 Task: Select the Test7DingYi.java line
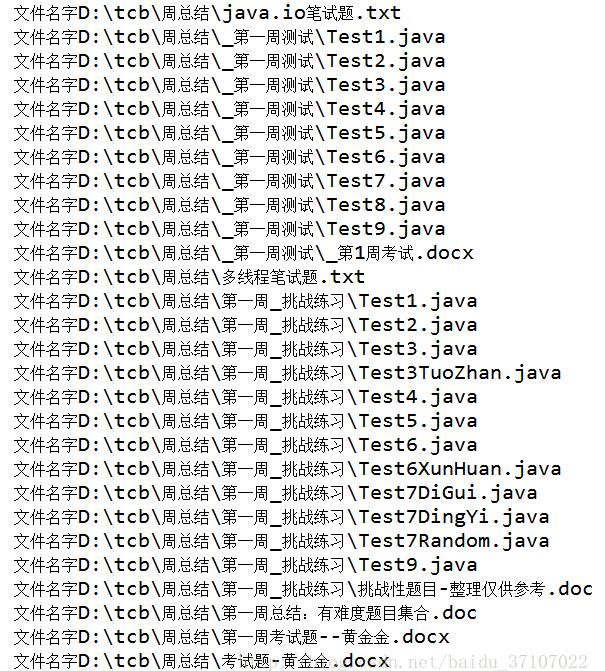click(282, 517)
